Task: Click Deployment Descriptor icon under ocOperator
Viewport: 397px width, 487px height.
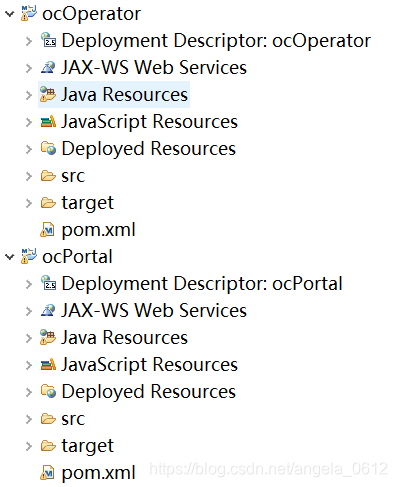Action: point(48,40)
